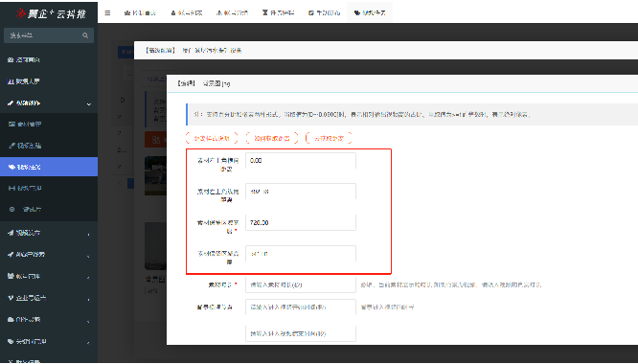Switch to the top tab with hourglass icon
638x364 pixels.
click(279, 13)
